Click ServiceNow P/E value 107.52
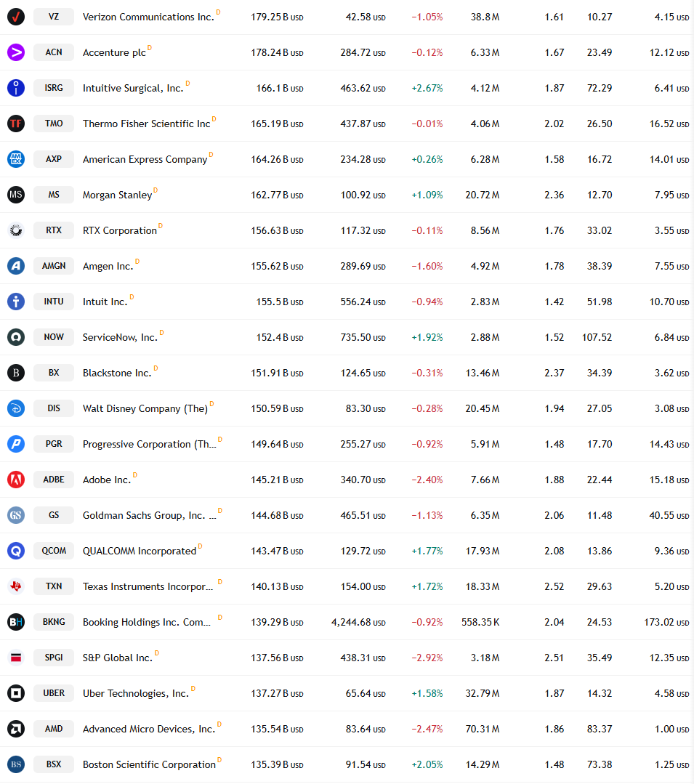694x784 pixels. click(597, 337)
